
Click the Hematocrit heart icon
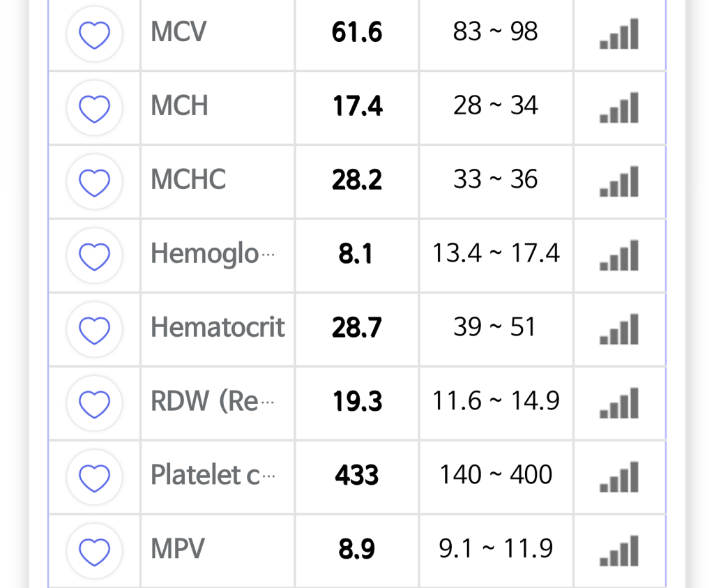click(x=94, y=330)
